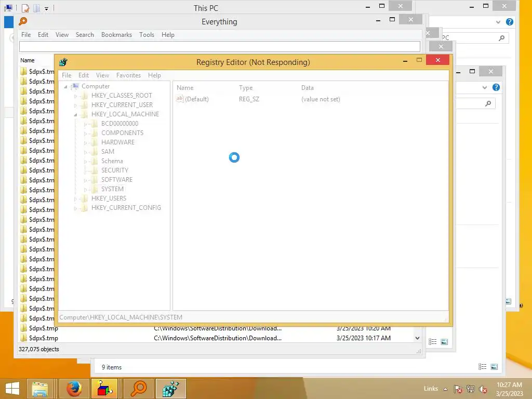Open File Explorer from taskbar
The height and width of the screenshot is (399, 532).
[x=39, y=389]
